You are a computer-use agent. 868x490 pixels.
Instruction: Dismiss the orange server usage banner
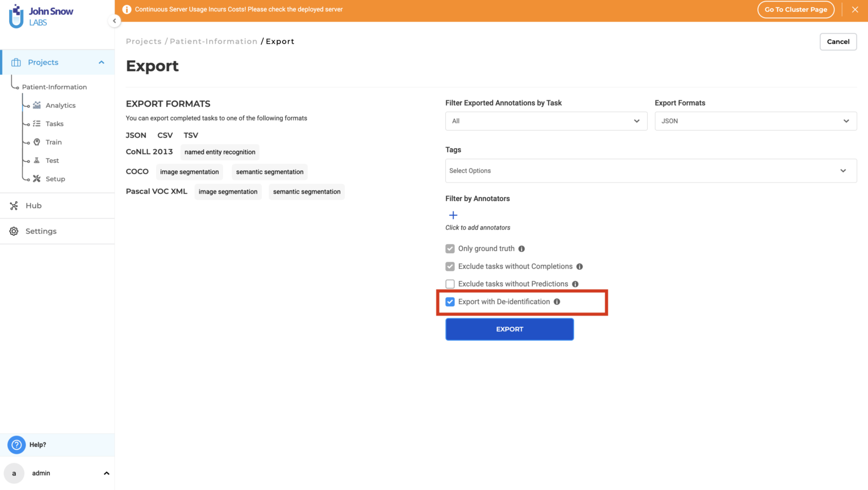point(854,10)
